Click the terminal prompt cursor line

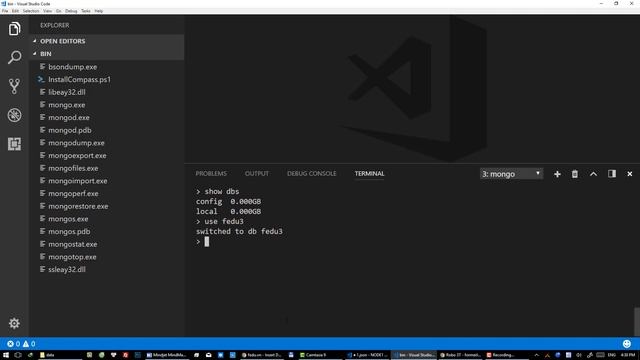click(x=202, y=242)
